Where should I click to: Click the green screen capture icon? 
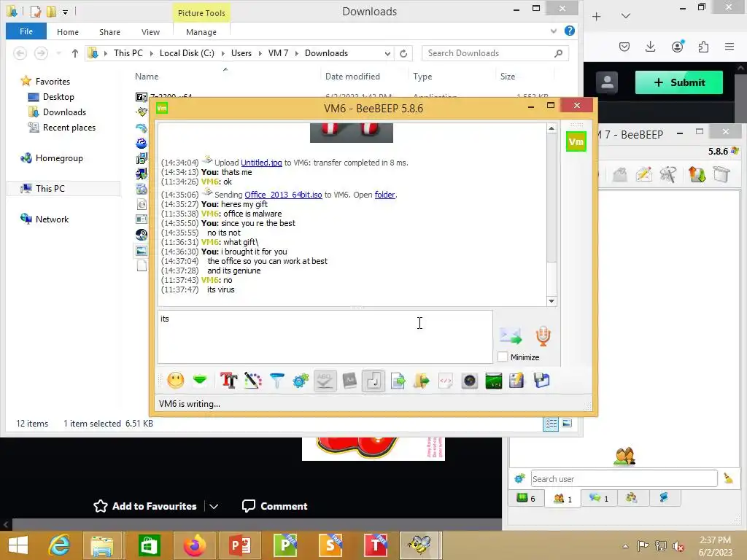click(x=494, y=380)
